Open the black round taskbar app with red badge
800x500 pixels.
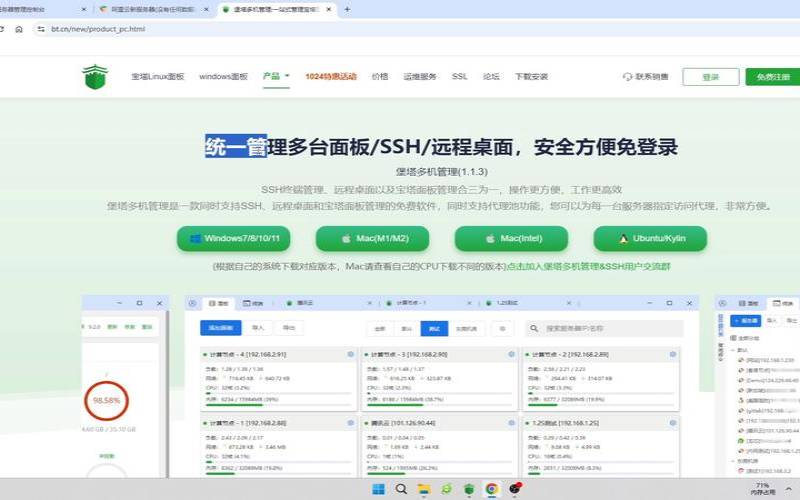(x=515, y=488)
